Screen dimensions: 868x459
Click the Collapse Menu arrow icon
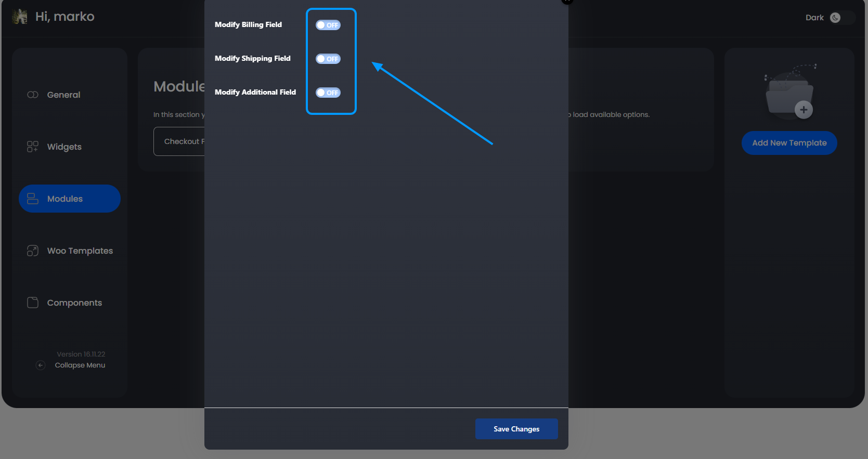[41, 365]
